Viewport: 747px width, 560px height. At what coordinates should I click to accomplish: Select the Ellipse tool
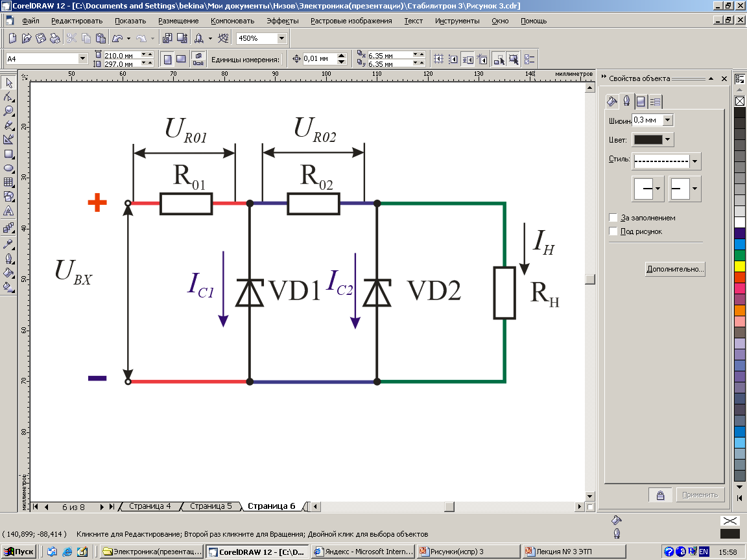click(x=8, y=169)
